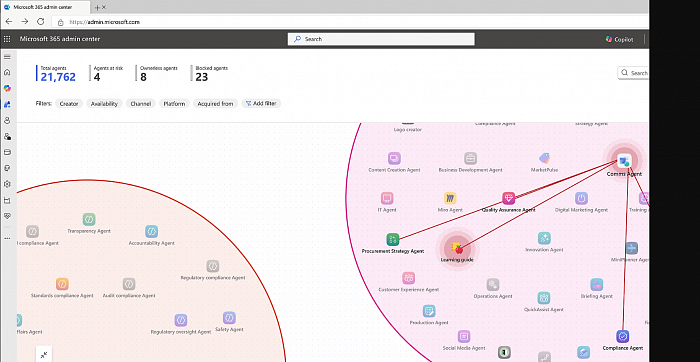
Task: Select the Comms Agent node icon
Action: click(624, 161)
